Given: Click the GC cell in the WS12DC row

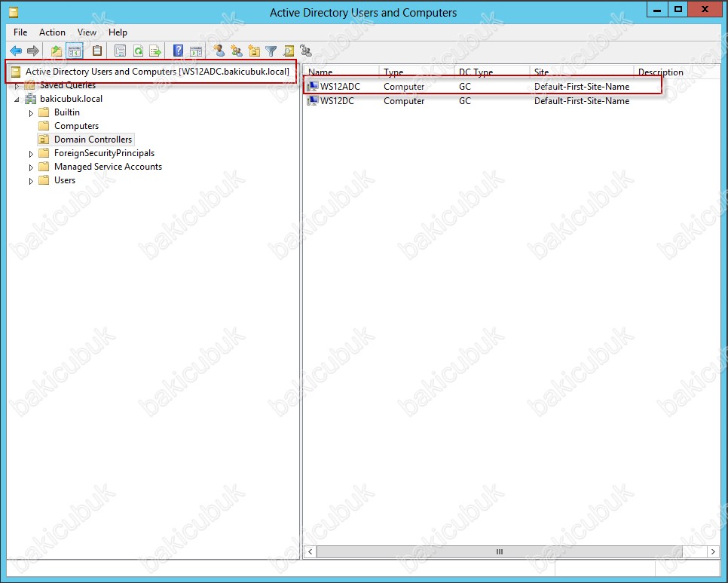Looking at the screenshot, I should click(x=465, y=101).
